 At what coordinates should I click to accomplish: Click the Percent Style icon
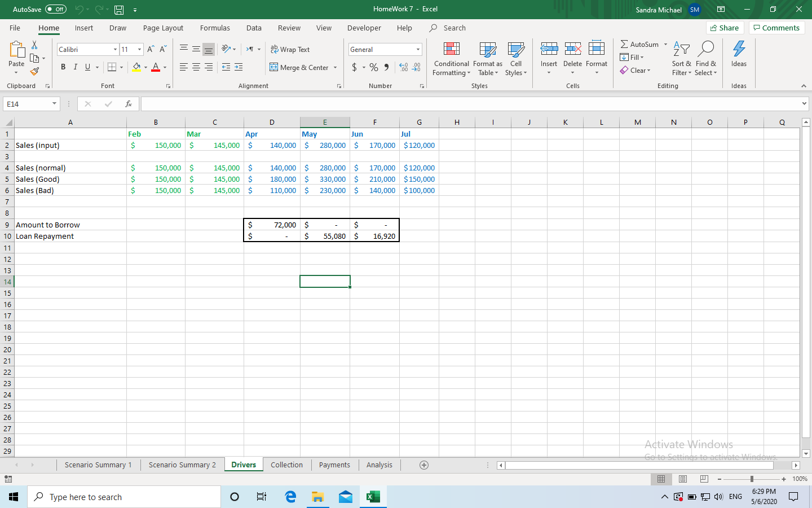coord(373,67)
